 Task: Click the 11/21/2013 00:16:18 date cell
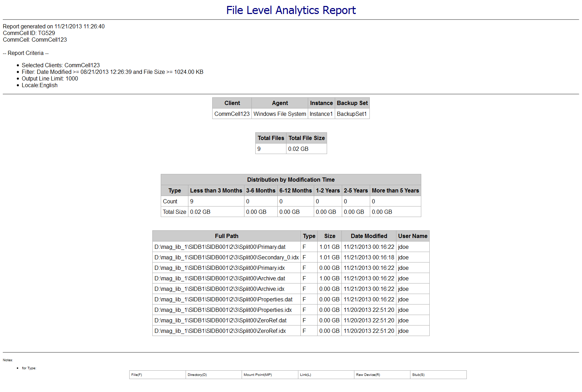[x=369, y=257]
